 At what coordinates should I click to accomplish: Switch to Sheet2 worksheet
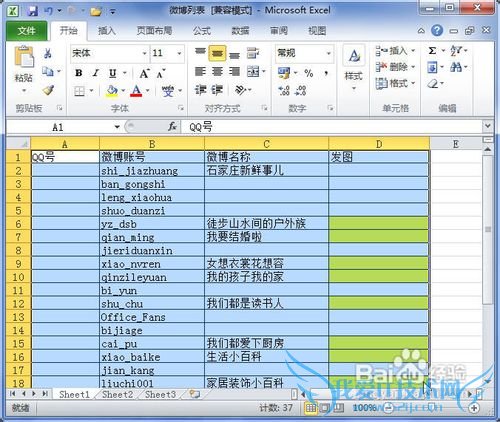coord(117,395)
